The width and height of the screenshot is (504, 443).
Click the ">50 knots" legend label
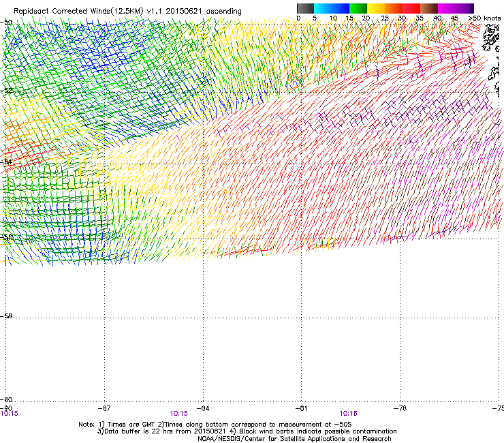(x=484, y=18)
